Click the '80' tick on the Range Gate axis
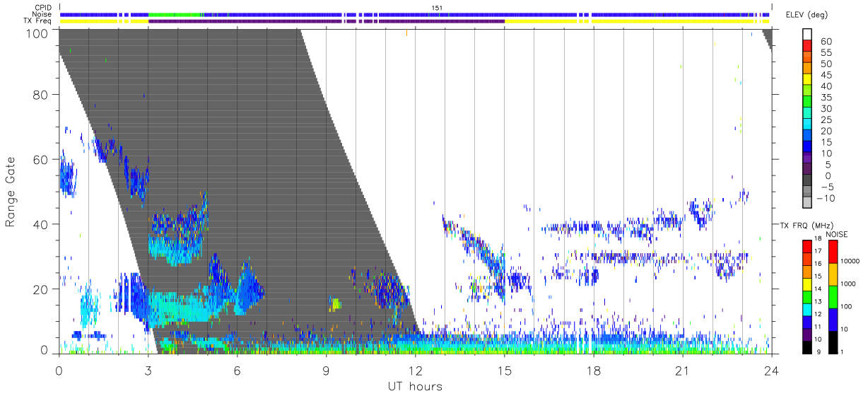 42,95
